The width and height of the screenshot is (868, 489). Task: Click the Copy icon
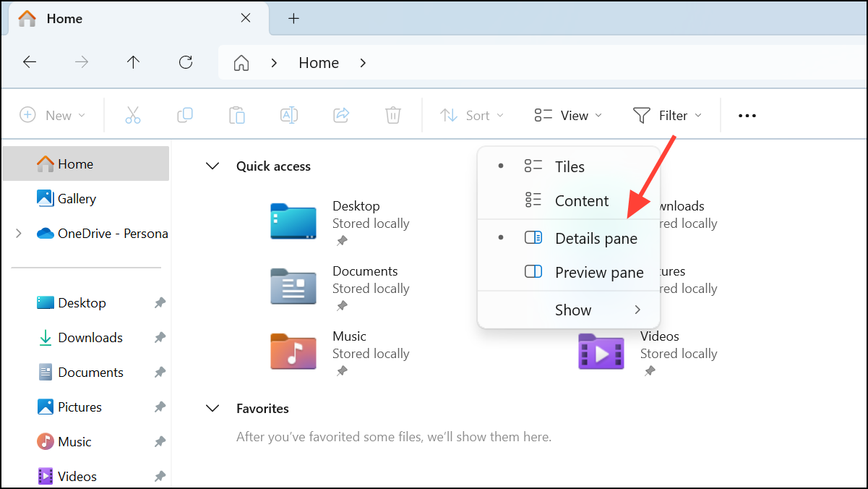(185, 115)
